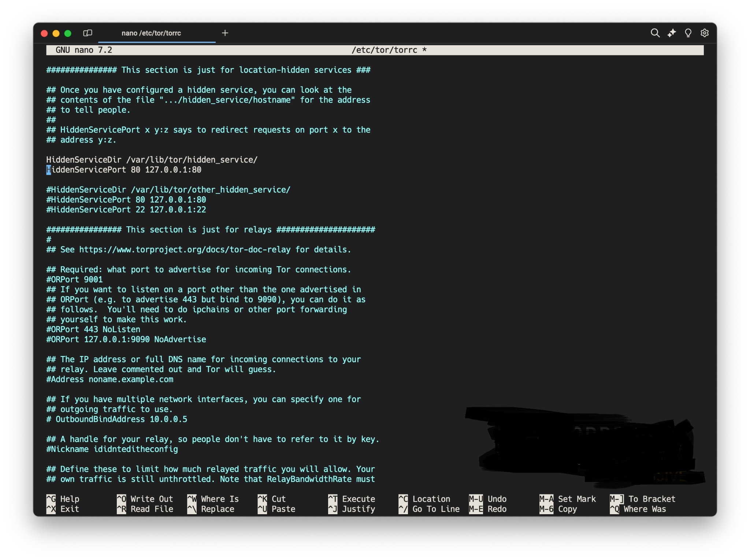The width and height of the screenshot is (750, 560).
Task: Click the 'relay. Leave commented out' comment line
Action: (x=161, y=369)
